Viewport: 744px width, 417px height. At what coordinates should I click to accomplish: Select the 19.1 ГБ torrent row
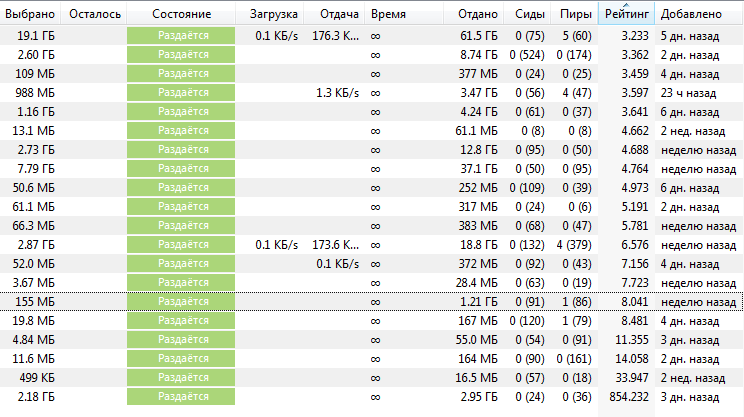tap(372, 36)
